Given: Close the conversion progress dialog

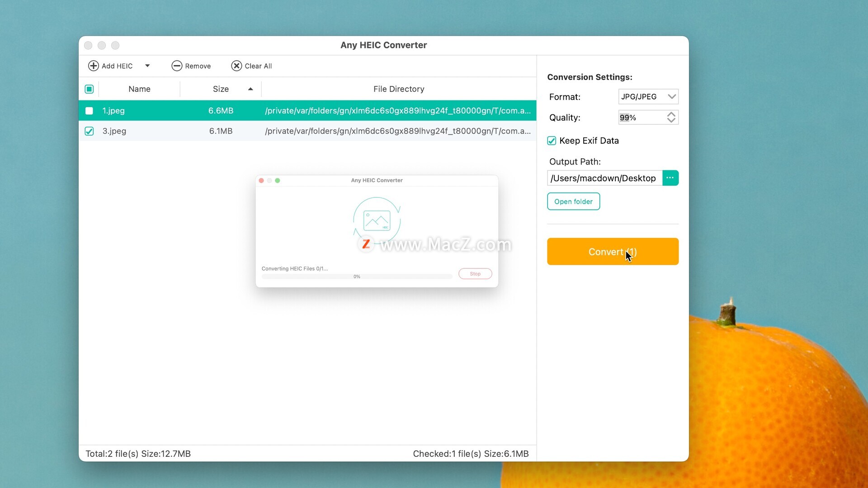Looking at the screenshot, I should tap(261, 180).
